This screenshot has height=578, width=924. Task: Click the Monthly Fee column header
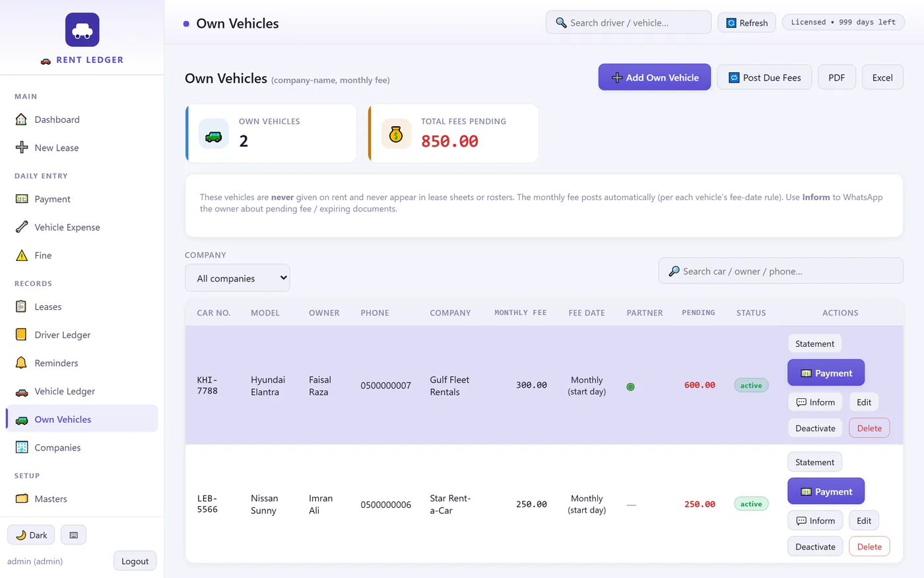(x=521, y=312)
